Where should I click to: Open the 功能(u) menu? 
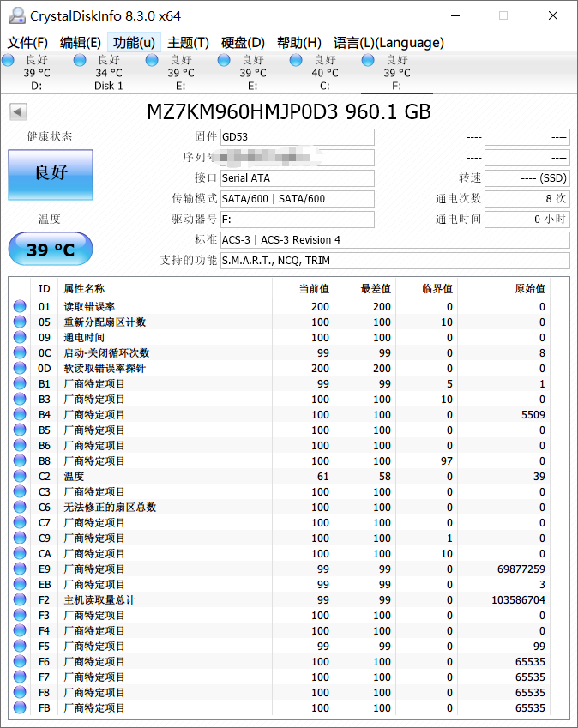(x=134, y=43)
